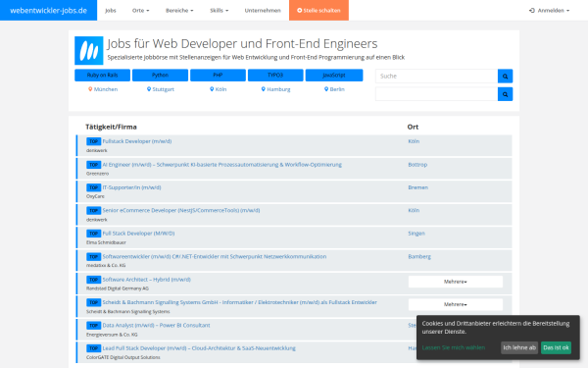Viewport: 588px width, 368px height.
Task: Open the Scheidt & Bachmann Fullstack Entwickler job
Action: tap(240, 302)
